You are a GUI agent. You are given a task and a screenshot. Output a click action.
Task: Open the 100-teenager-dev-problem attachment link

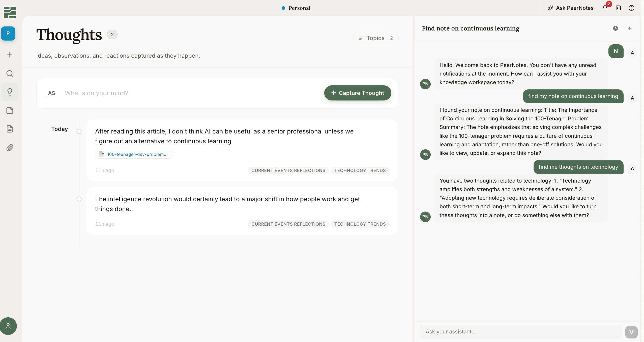pos(134,154)
